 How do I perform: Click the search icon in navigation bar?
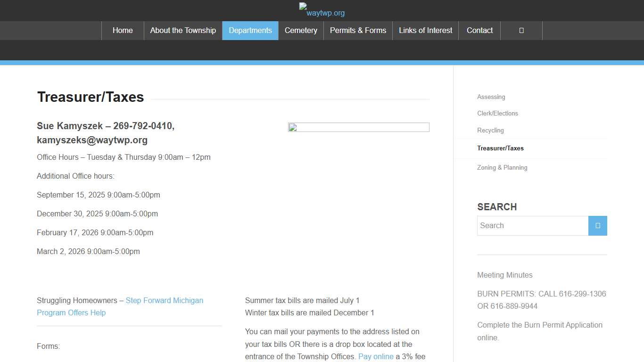[x=521, y=31]
